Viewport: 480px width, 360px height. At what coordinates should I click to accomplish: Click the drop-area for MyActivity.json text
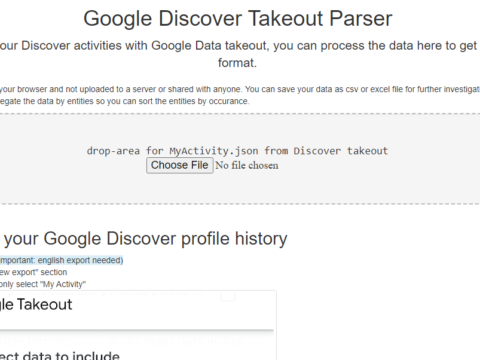click(237, 151)
